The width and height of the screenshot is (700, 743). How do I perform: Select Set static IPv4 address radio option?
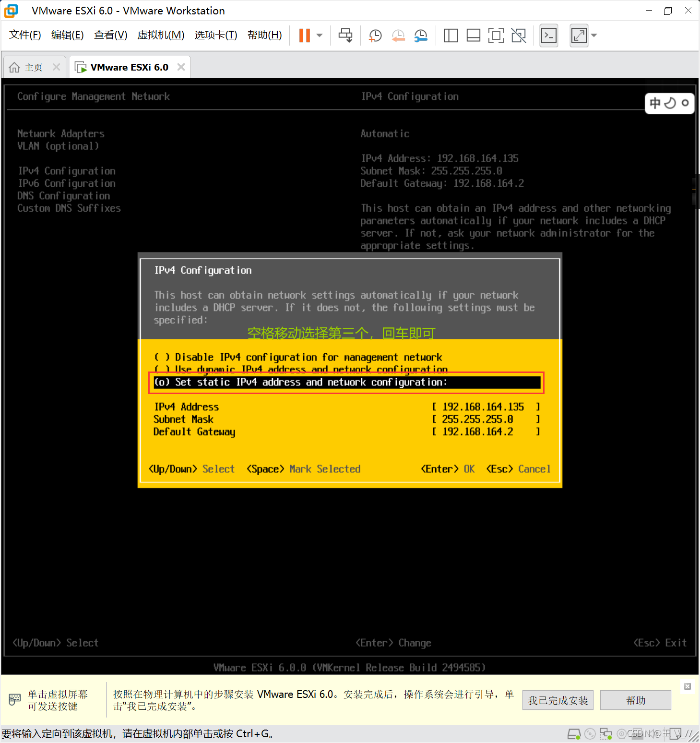tap(347, 383)
